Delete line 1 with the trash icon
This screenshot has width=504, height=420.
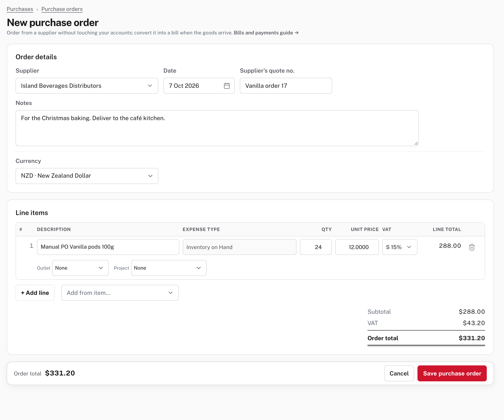pos(472,247)
